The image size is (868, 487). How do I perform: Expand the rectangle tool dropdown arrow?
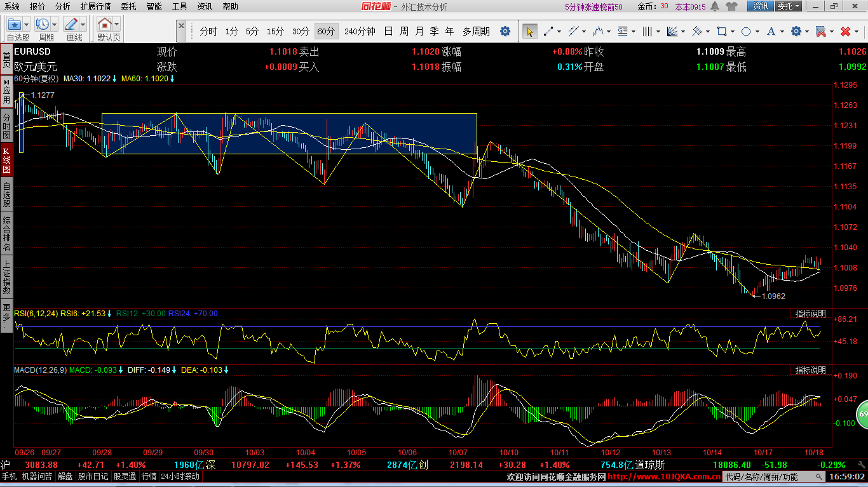click(x=732, y=32)
